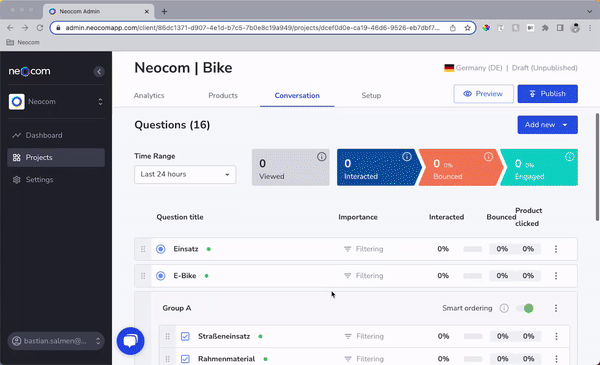Viewport: 600px width, 365px height.
Task: Click the Neocom logo in sidebar
Action: (29, 71)
